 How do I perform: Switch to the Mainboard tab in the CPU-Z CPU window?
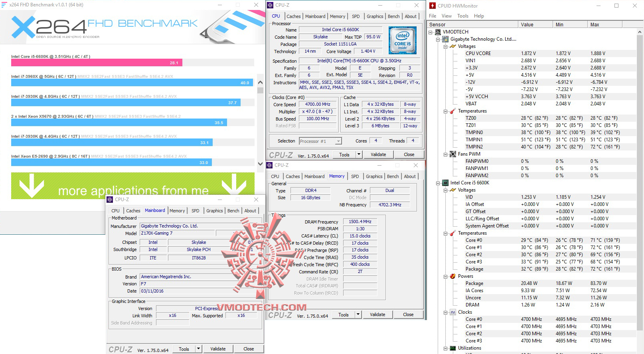[315, 16]
